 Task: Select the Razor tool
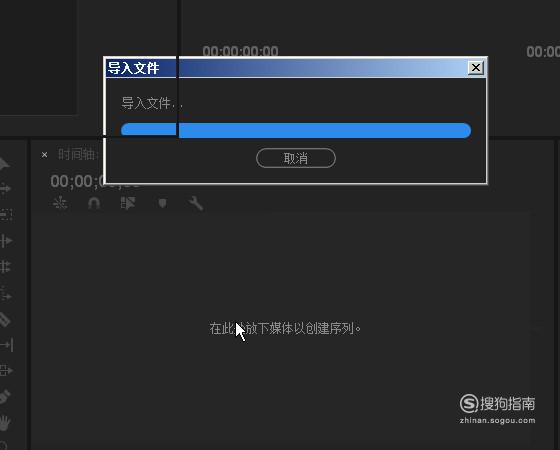tap(4, 320)
